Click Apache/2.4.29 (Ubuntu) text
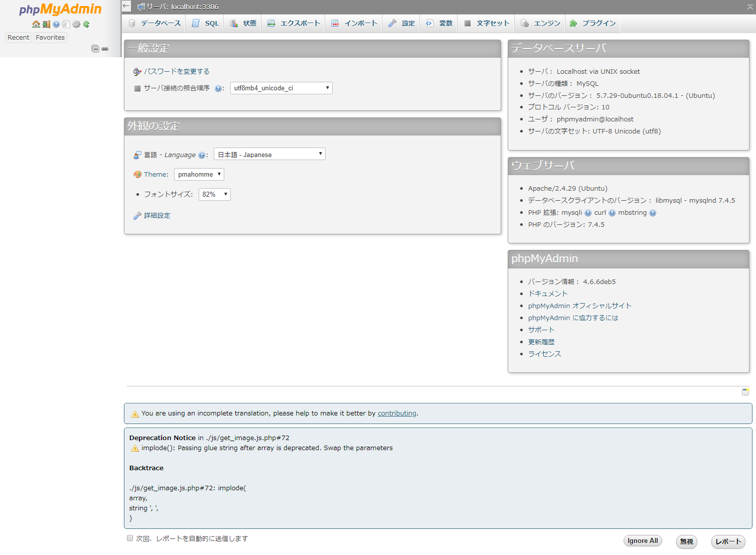 coord(568,189)
